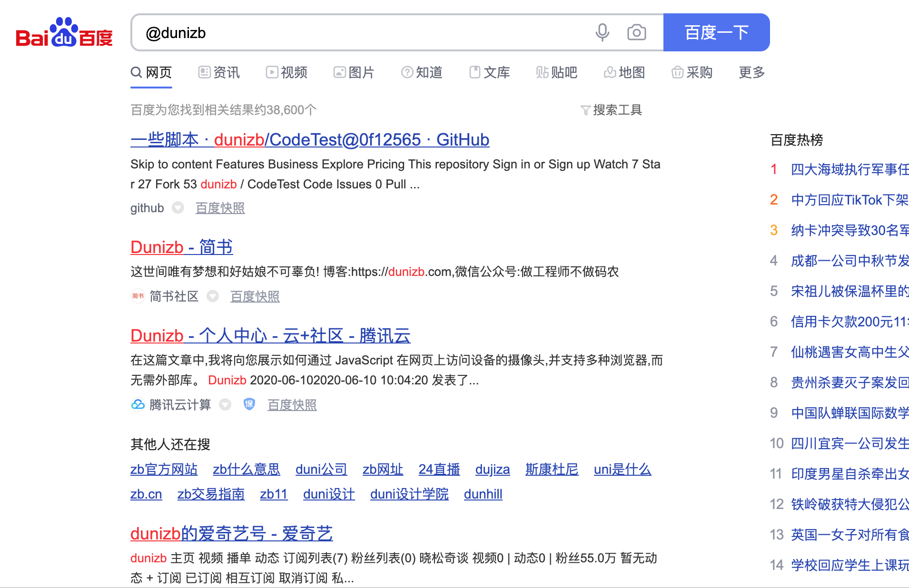Open hot topic 四大海域执行军事任
The height and width of the screenshot is (588, 909).
[850, 169]
